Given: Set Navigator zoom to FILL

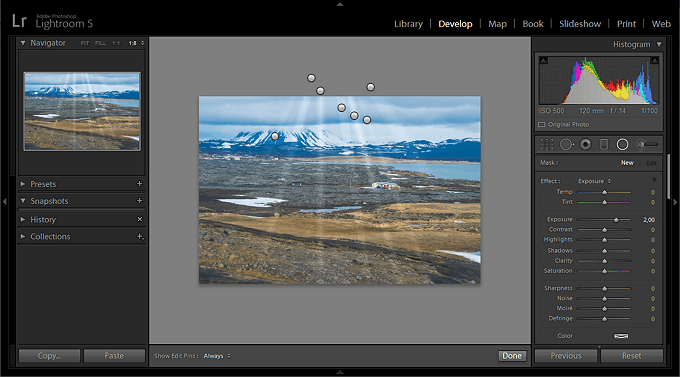Looking at the screenshot, I should coord(101,43).
